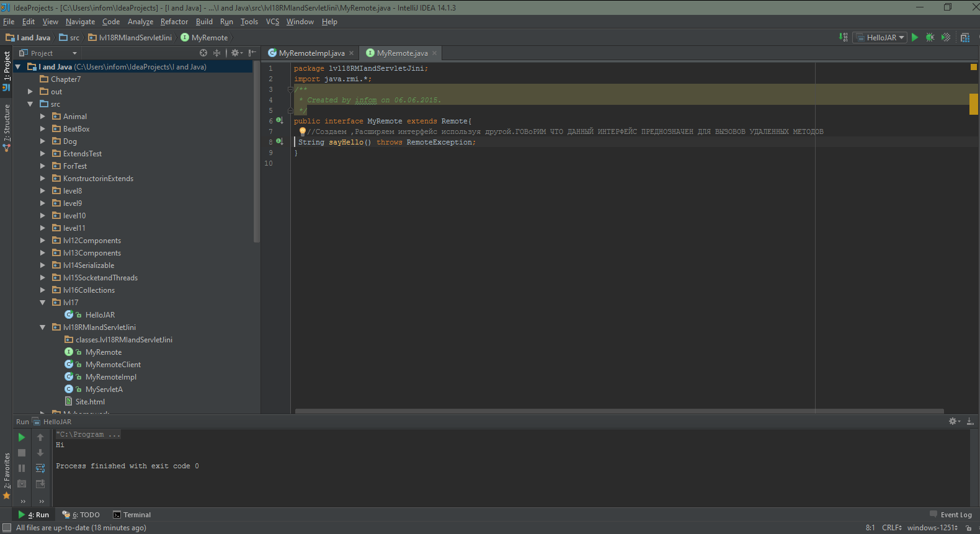Click lvl18RMIandServletJini breadcrumb
Viewport: 980px width, 534px height.
tap(130, 38)
